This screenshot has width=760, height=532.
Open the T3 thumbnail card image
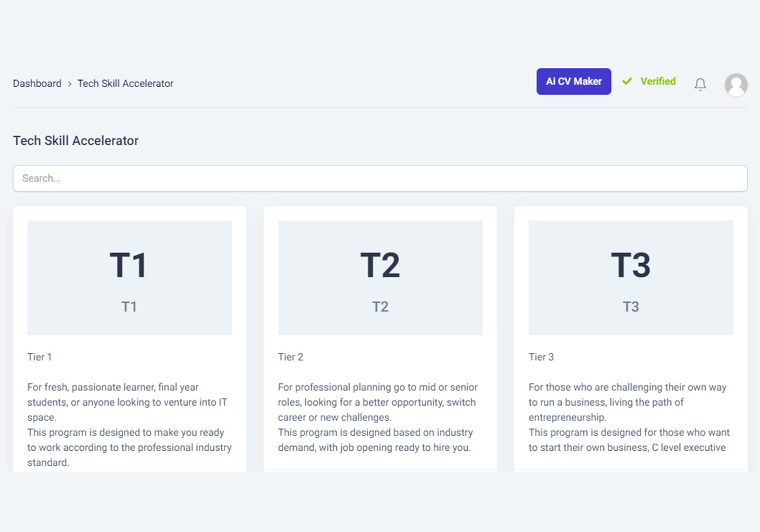click(631, 278)
